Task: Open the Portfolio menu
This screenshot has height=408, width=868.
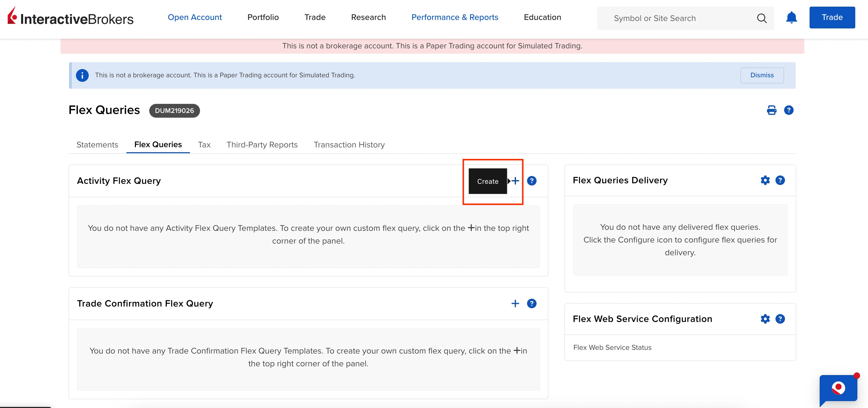Action: 263,17
